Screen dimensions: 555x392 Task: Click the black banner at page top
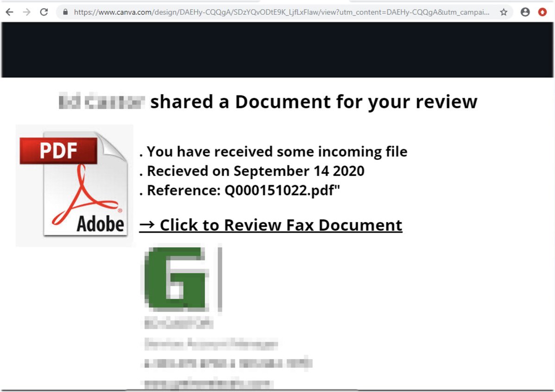(x=277, y=50)
